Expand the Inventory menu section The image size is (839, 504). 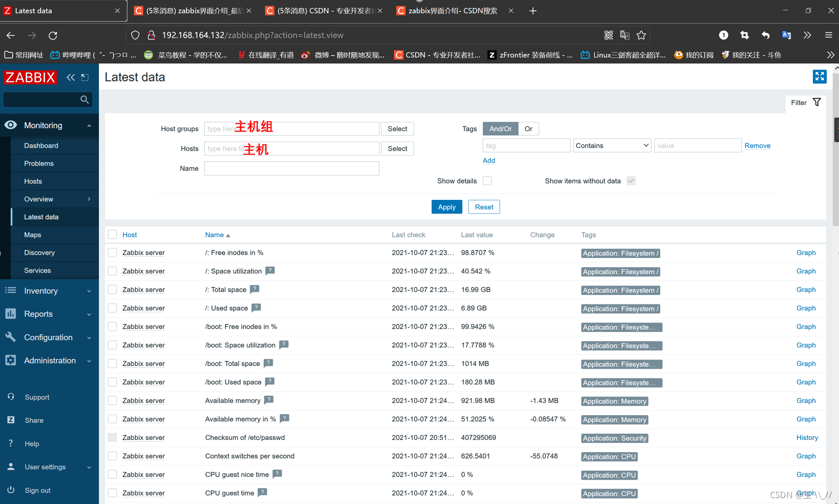(x=49, y=291)
